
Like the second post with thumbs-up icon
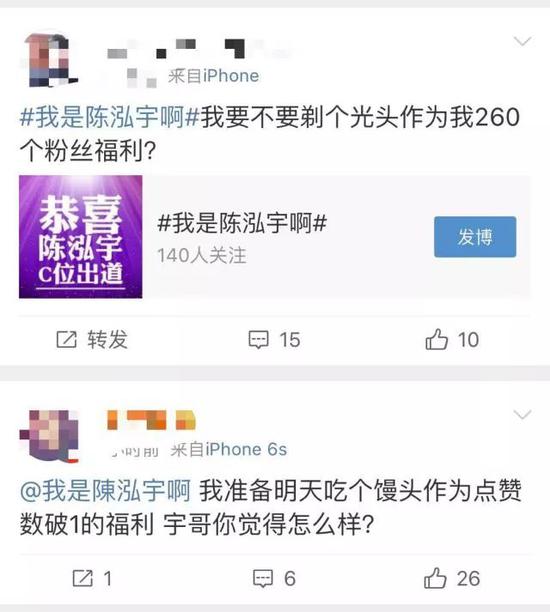(x=435, y=578)
